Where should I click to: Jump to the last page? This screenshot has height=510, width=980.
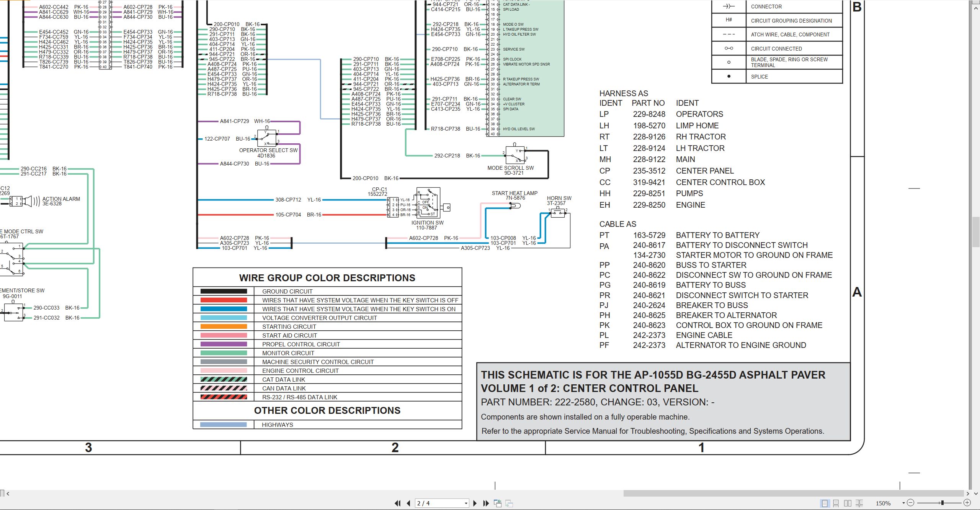pyautogui.click(x=486, y=503)
